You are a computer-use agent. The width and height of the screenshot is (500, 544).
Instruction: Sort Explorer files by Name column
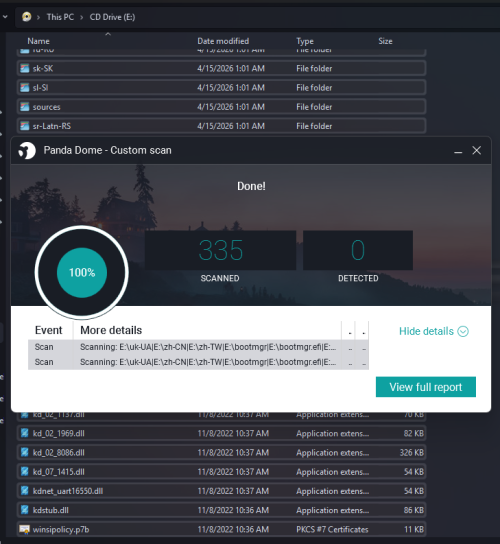[x=39, y=41]
